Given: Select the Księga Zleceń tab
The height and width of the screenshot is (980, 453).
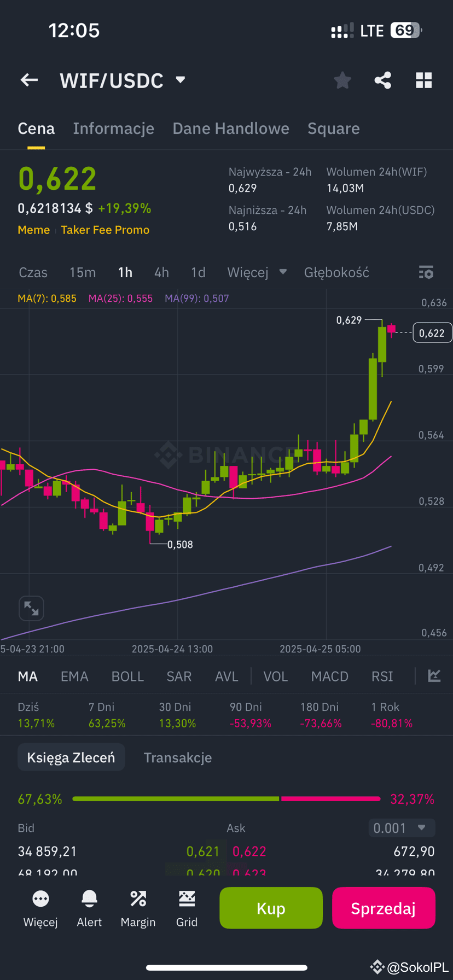Looking at the screenshot, I should [x=71, y=757].
